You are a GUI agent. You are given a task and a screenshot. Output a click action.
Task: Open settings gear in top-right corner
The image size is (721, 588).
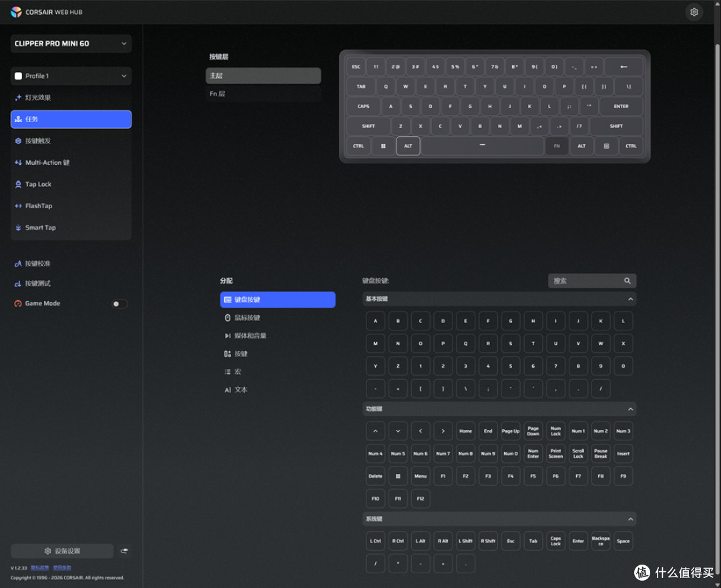[x=694, y=12]
